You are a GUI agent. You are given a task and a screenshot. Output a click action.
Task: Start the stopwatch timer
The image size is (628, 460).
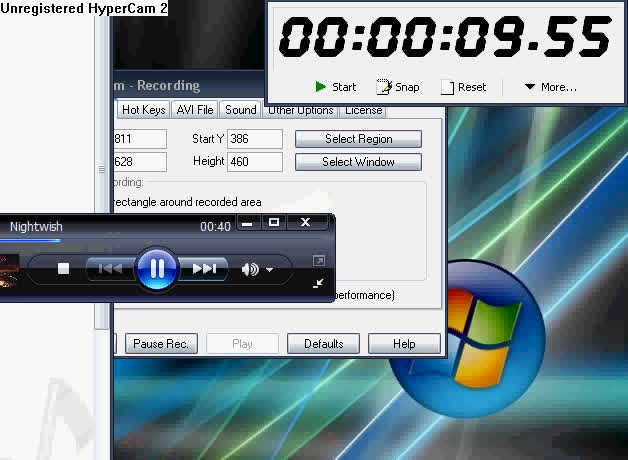336,87
